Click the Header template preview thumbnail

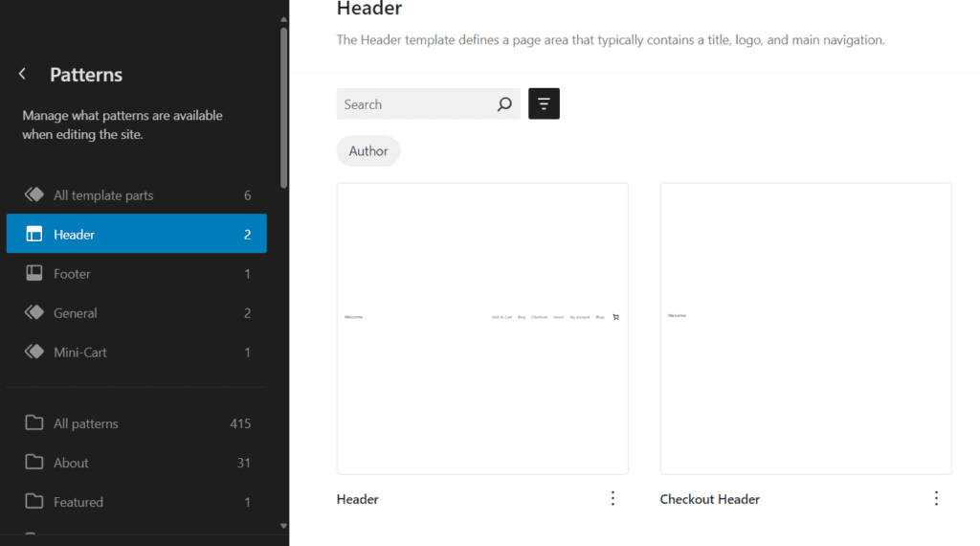pos(482,329)
